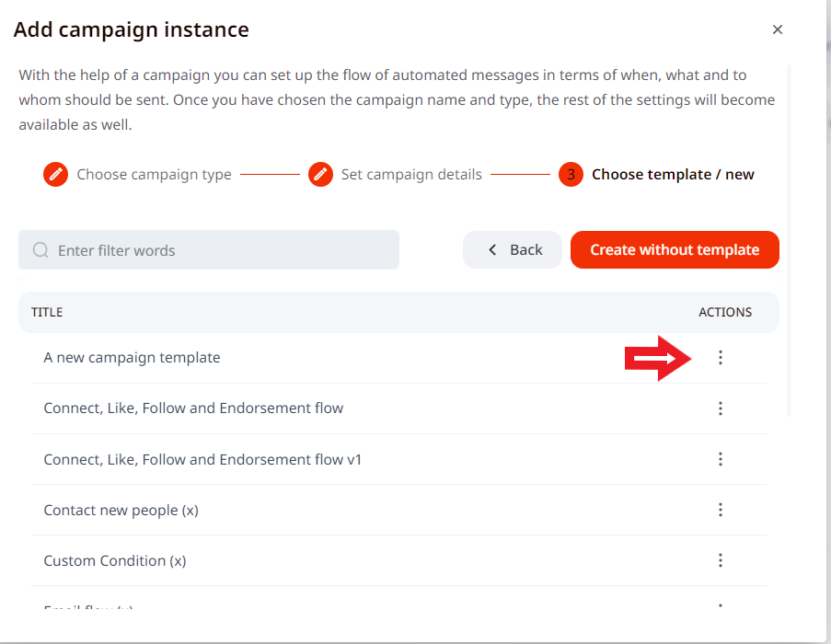The width and height of the screenshot is (831, 644).
Task: Open actions menu for Custom Condition (x)
Action: pos(721,560)
